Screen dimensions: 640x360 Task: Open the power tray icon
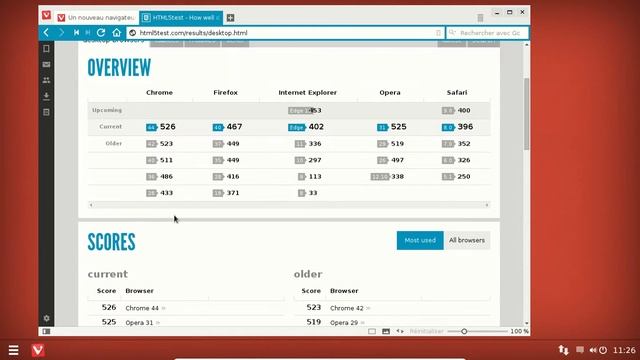603,350
